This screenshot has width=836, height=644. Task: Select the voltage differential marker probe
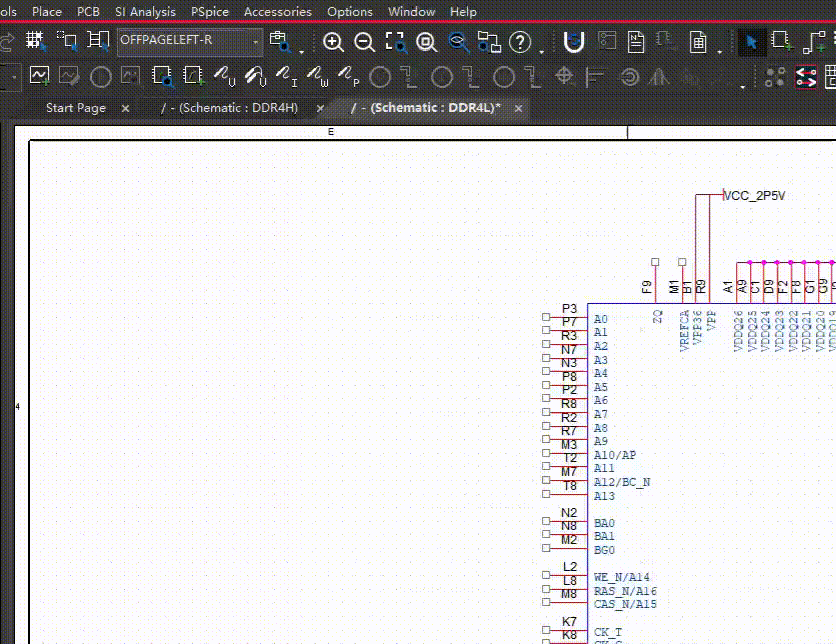256,76
